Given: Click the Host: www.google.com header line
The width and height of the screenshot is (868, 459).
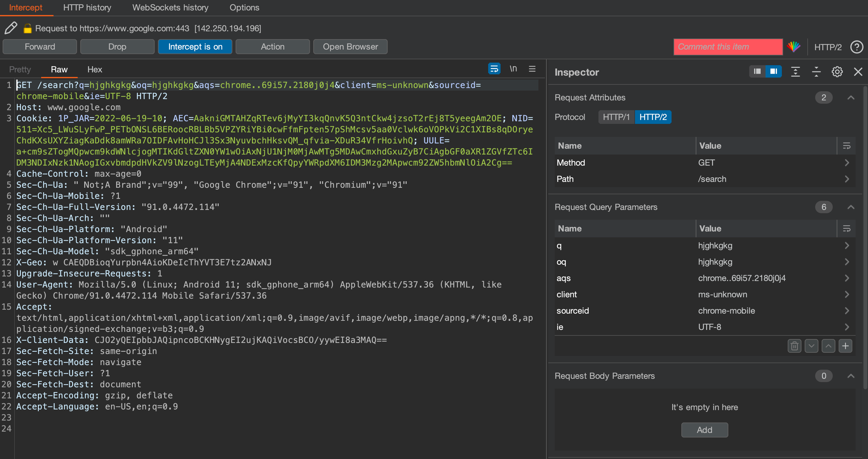Looking at the screenshot, I should pyautogui.click(x=69, y=107).
